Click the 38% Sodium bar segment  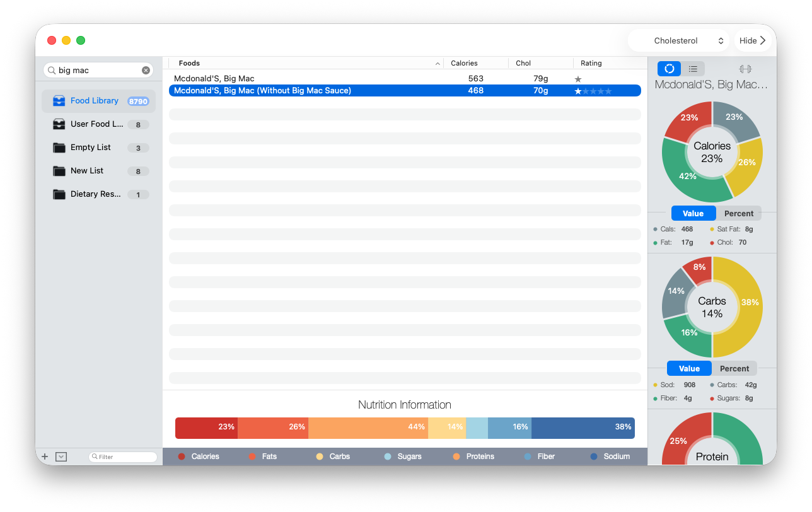(x=583, y=428)
